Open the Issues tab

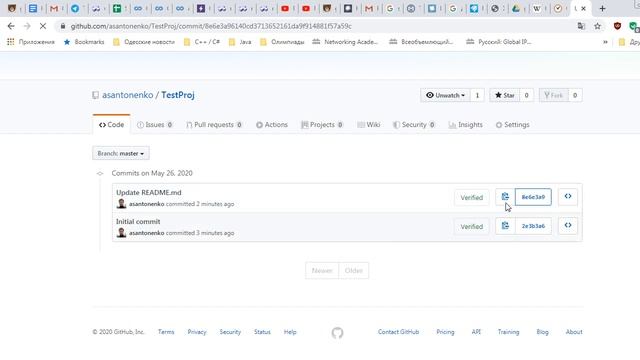(x=155, y=124)
